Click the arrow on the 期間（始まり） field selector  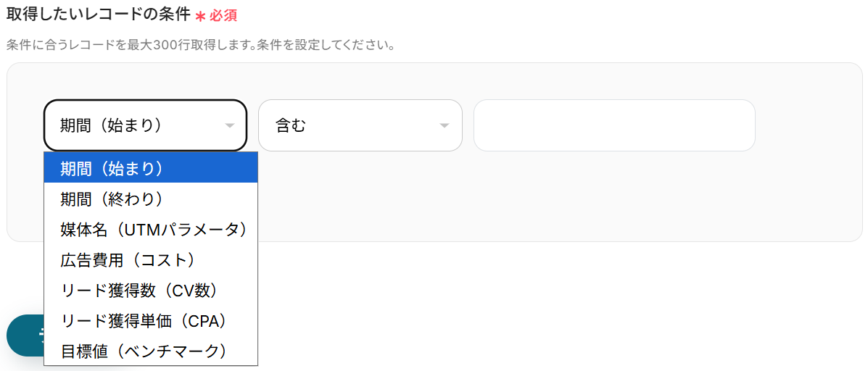pos(230,126)
